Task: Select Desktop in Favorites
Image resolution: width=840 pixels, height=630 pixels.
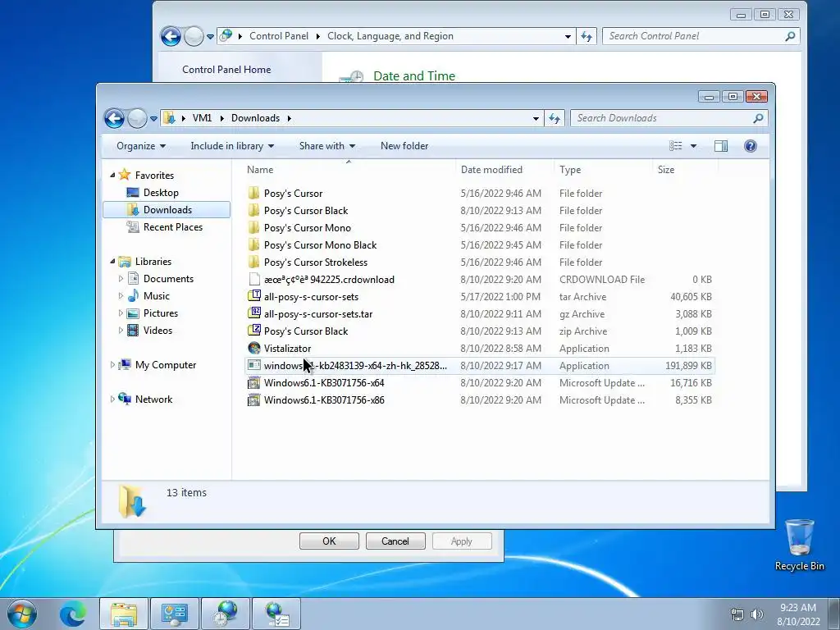Action: click(x=161, y=192)
